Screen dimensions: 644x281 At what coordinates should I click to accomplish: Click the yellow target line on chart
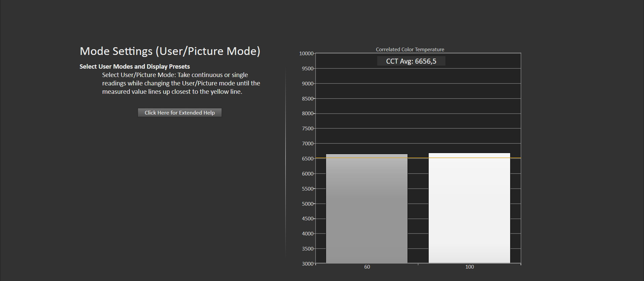[x=418, y=158]
